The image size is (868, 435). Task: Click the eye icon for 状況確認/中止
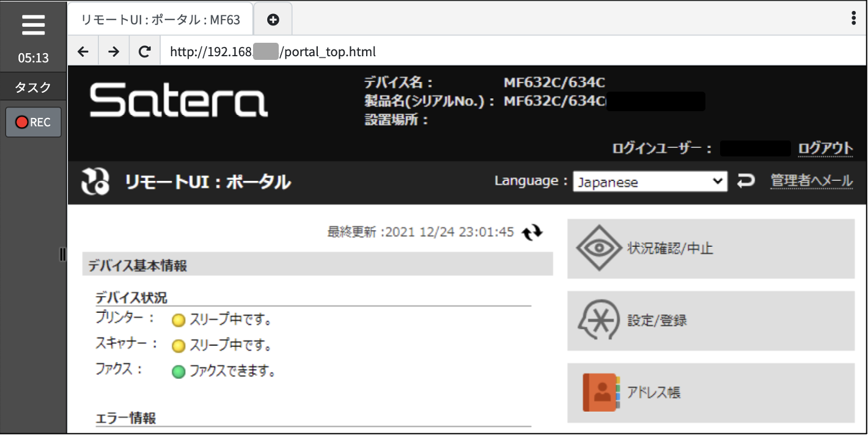[600, 248]
